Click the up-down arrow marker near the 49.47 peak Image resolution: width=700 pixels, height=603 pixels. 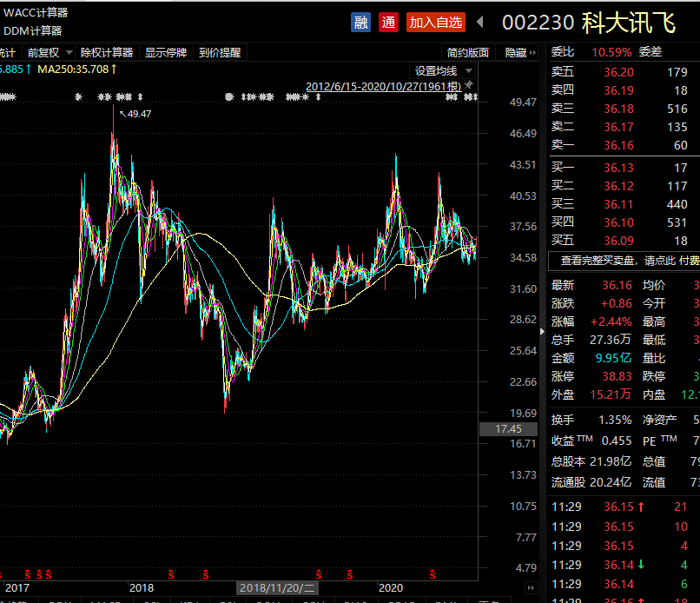(140, 96)
